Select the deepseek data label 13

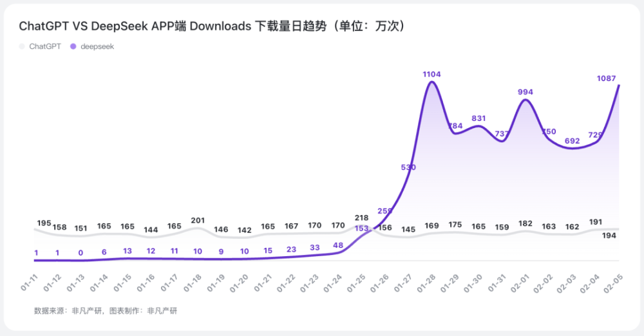click(x=128, y=250)
